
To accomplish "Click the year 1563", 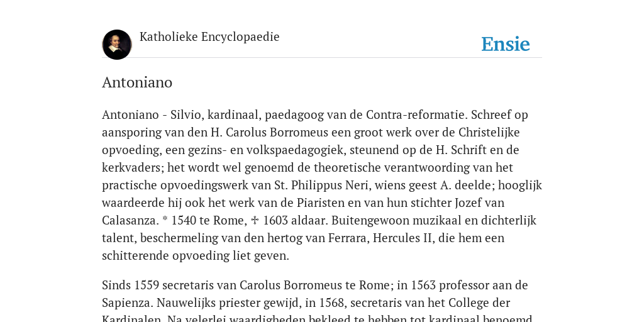I will [x=423, y=286].
